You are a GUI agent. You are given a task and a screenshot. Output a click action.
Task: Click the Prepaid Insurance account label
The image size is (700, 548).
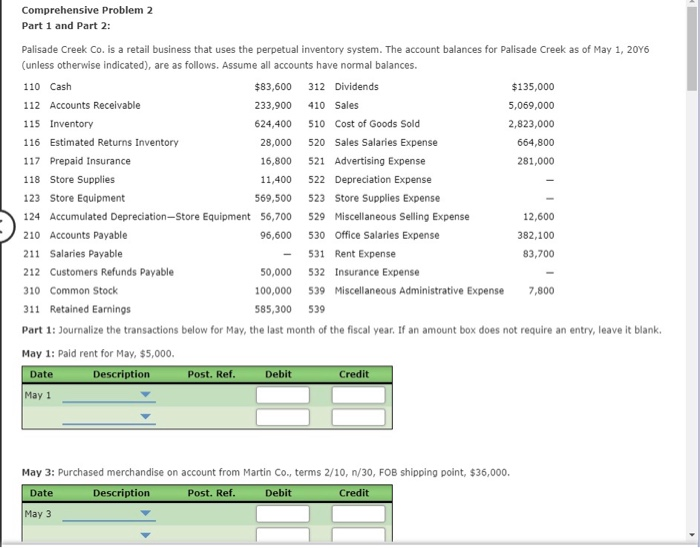[90, 161]
